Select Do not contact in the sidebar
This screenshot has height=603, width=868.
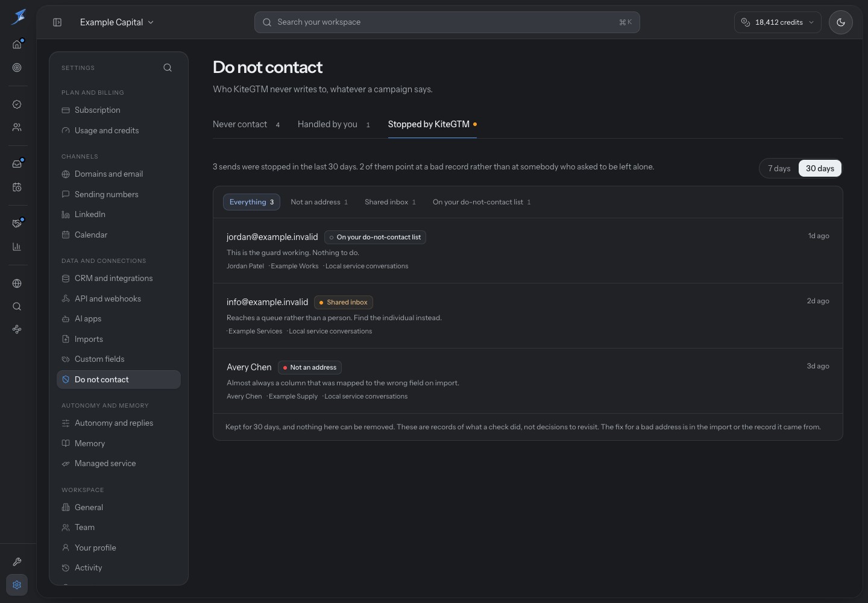pyautogui.click(x=119, y=380)
